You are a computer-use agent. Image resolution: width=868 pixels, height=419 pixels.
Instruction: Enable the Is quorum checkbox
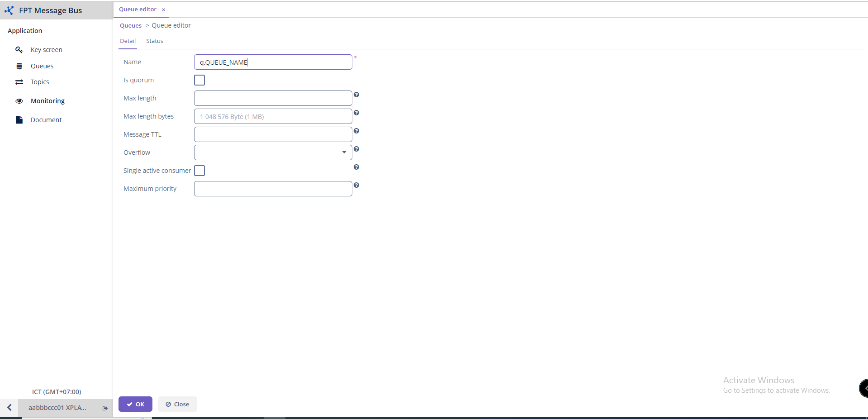click(199, 80)
